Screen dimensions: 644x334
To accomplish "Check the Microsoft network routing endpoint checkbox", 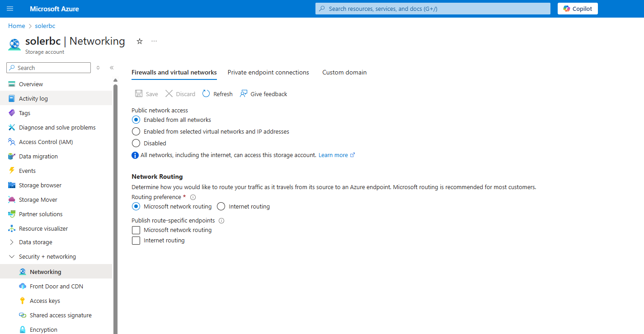I will 136,230.
